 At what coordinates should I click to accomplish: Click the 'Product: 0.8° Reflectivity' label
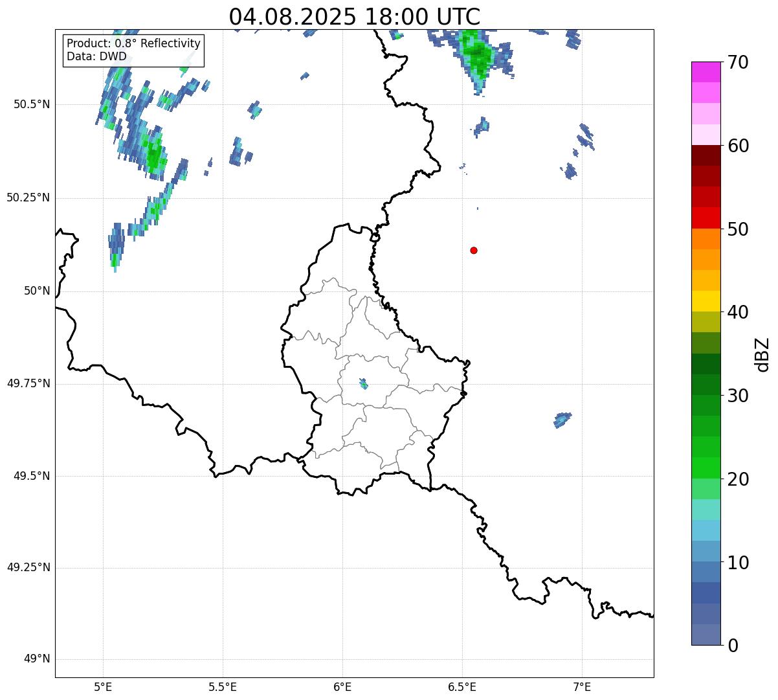[134, 43]
